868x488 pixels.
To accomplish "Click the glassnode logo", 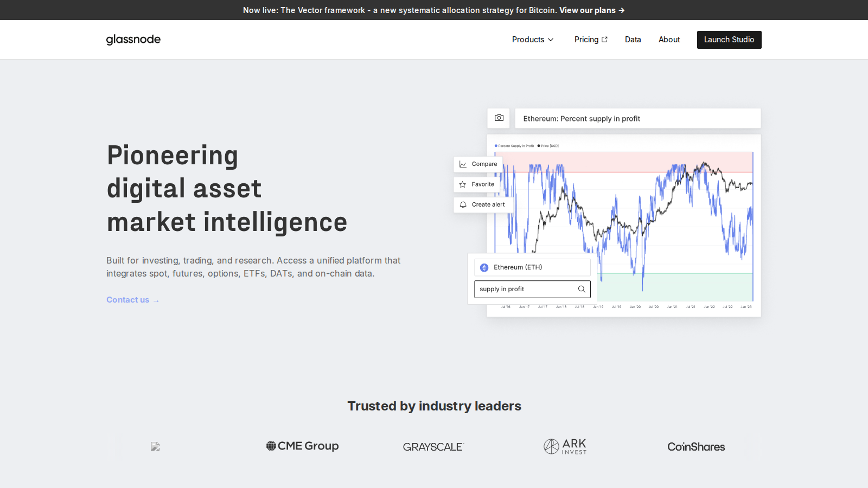I will pos(133,40).
